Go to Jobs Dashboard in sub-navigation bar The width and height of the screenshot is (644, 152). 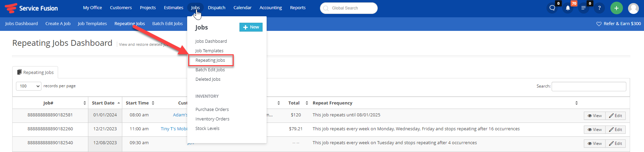click(21, 24)
